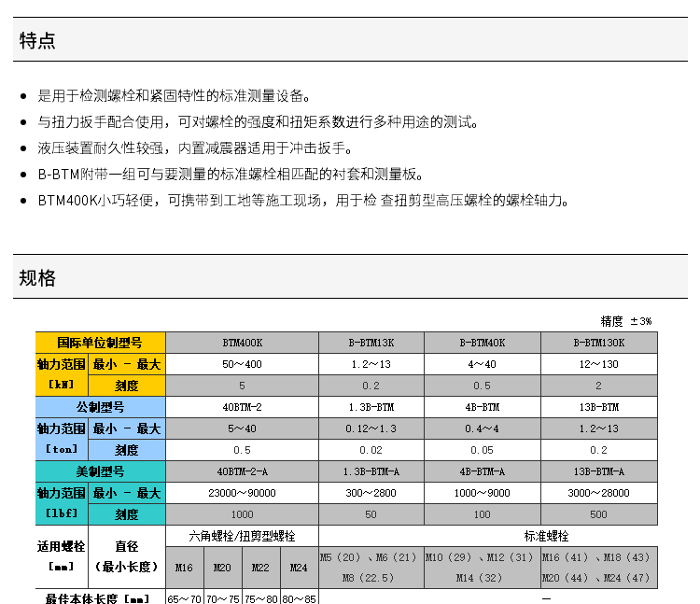
Task: Select the bullet line beginning 液压装置耐久性较强
Action: (x=195, y=148)
